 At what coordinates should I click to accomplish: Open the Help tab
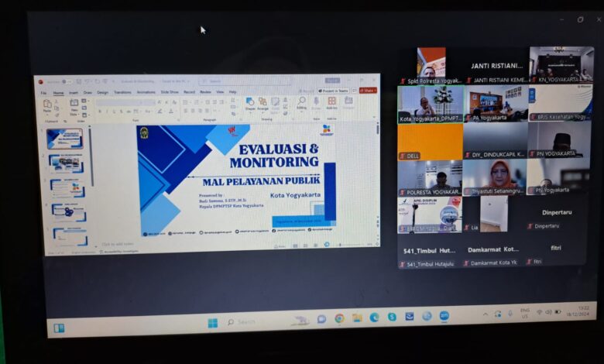click(232, 92)
